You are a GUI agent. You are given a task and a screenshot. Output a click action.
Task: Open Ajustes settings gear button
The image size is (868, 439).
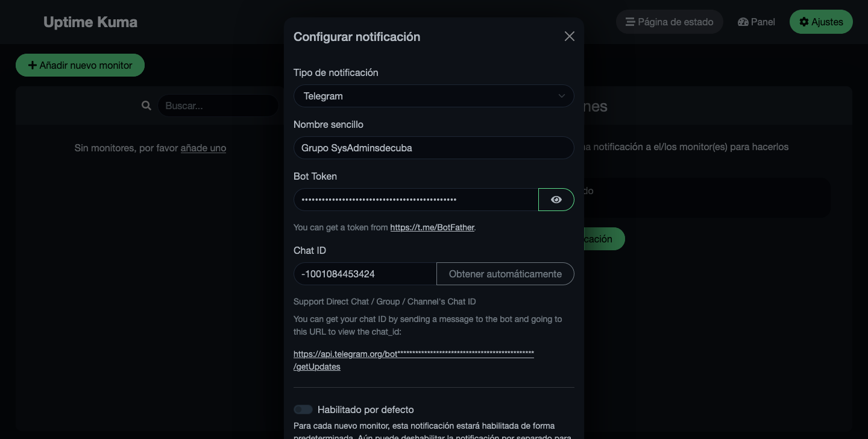click(821, 22)
